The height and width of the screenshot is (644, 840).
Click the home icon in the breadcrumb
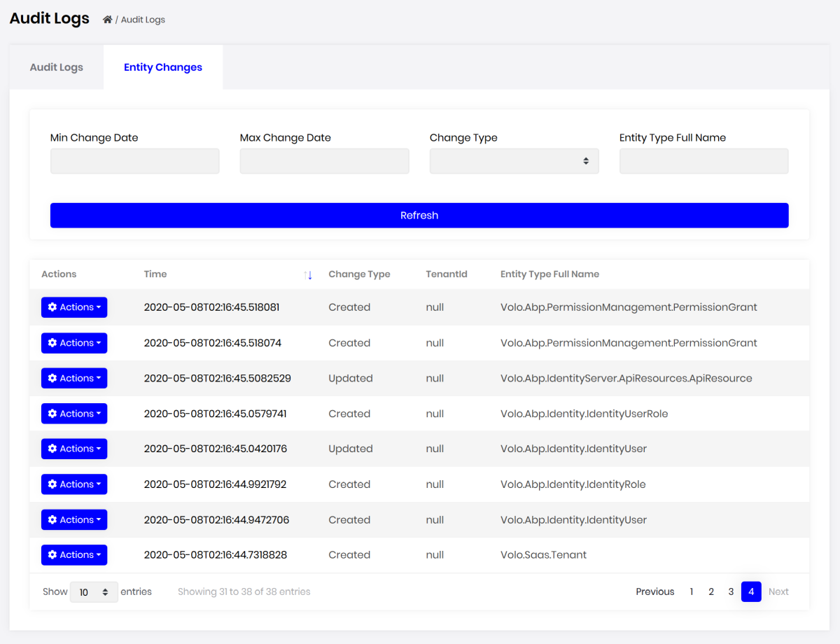[x=106, y=19]
